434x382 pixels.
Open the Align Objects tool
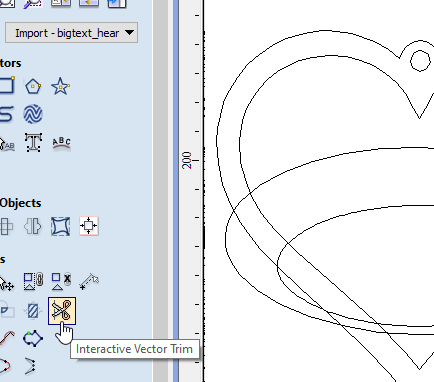click(x=89, y=226)
